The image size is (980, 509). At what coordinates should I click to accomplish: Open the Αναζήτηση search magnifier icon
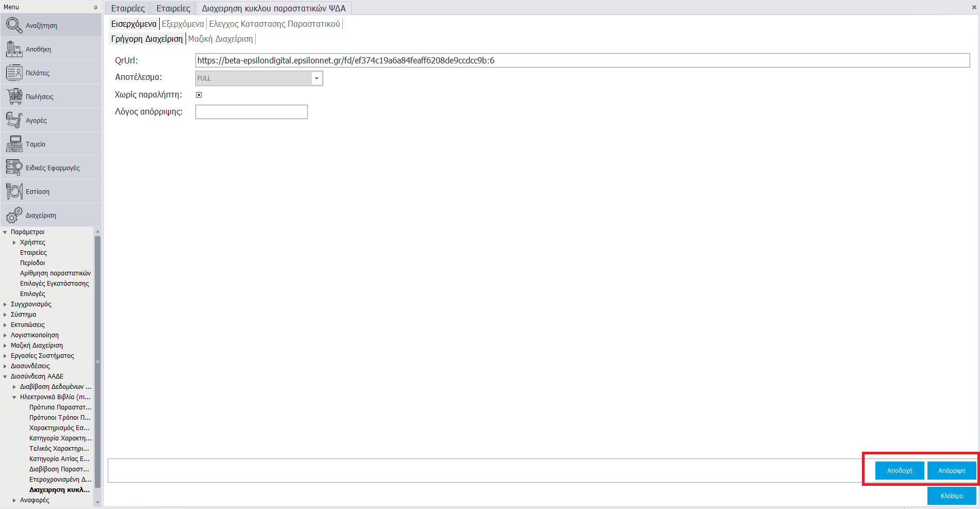[x=14, y=25]
